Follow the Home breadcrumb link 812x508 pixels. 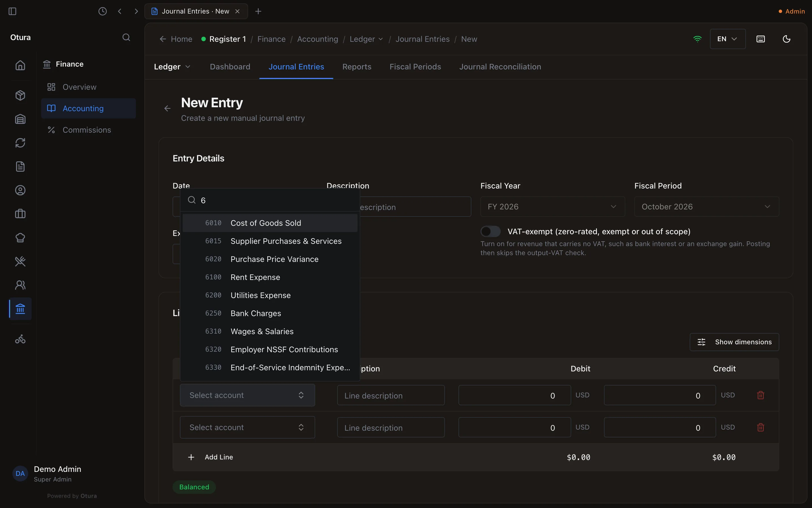[176, 39]
